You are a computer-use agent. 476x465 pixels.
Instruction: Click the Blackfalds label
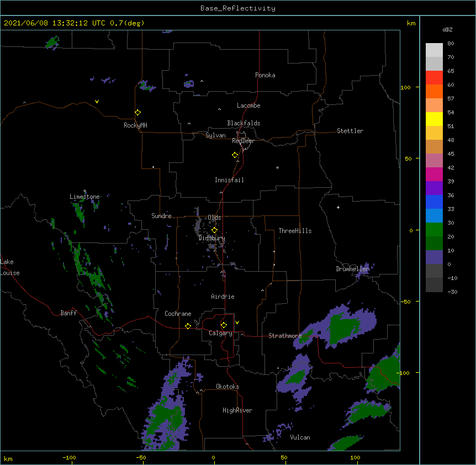pos(244,123)
